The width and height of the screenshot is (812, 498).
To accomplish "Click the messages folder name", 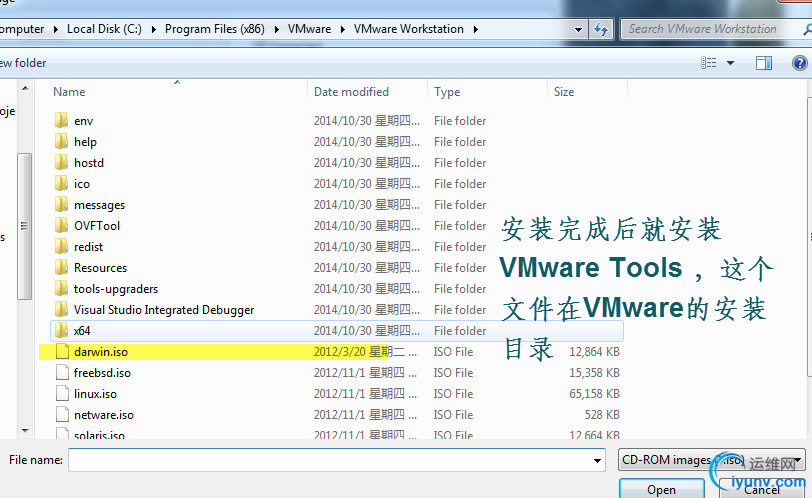I will pos(99,205).
